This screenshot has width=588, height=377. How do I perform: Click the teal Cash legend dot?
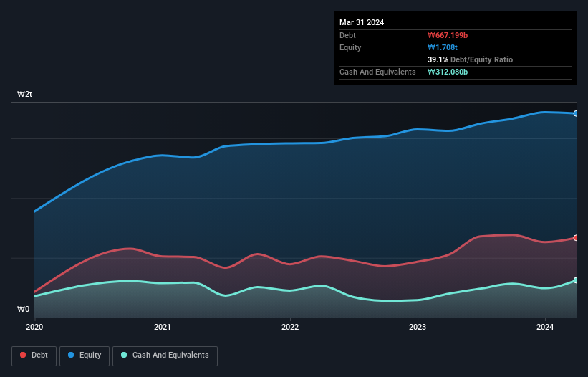pos(124,355)
